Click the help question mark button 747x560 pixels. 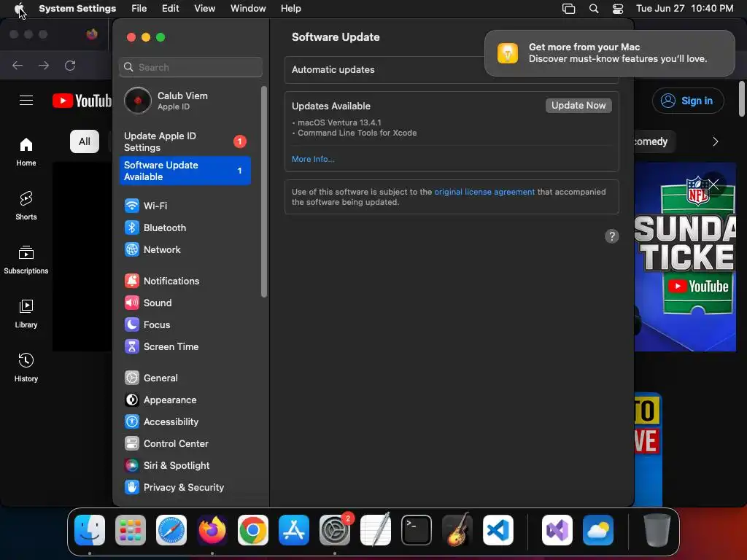[x=612, y=236]
